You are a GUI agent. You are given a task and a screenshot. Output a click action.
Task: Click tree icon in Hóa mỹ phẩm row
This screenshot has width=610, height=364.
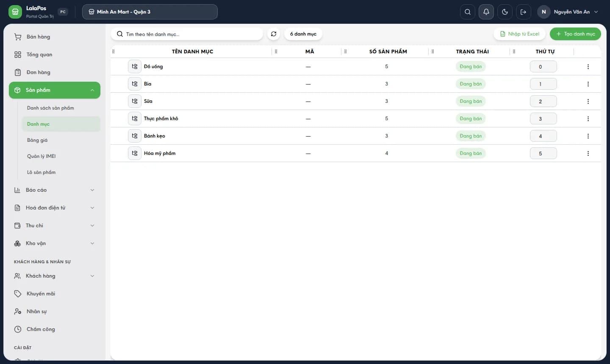point(135,153)
